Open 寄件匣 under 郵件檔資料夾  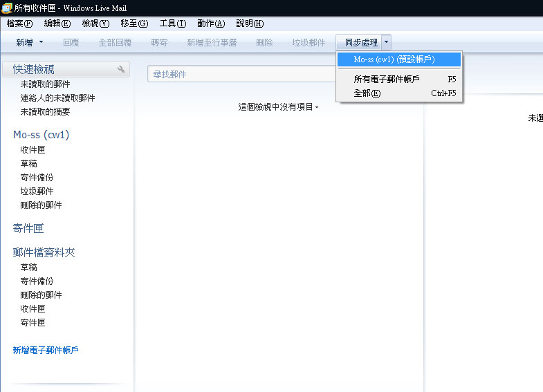tap(33, 323)
